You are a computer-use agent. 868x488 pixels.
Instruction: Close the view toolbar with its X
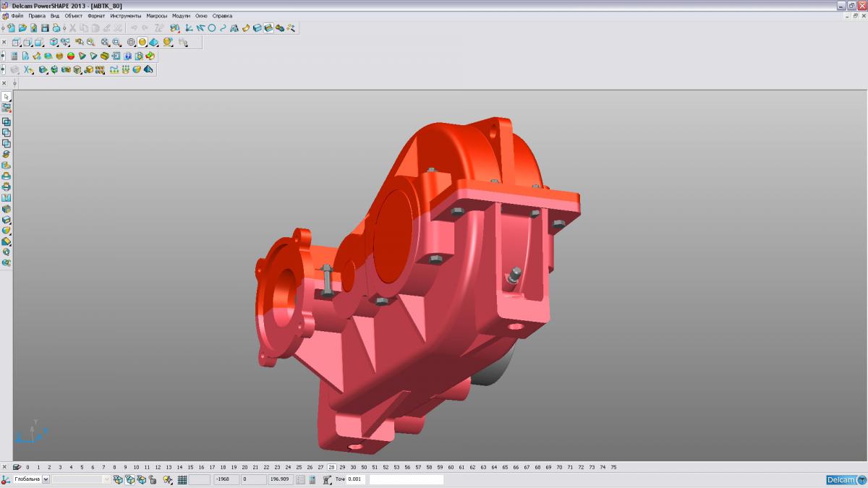(x=4, y=43)
